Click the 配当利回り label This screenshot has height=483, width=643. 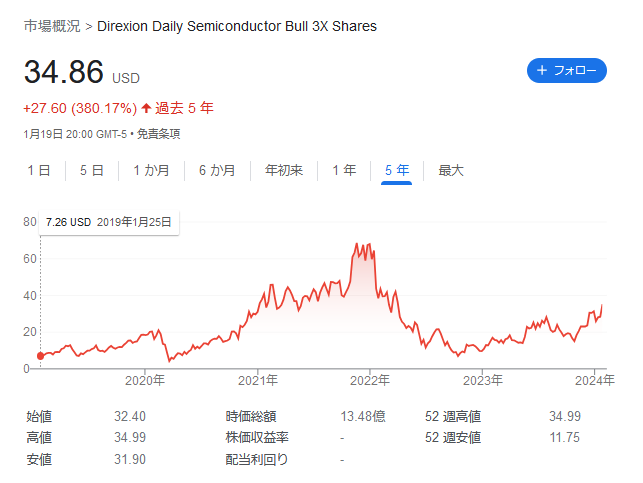257,459
